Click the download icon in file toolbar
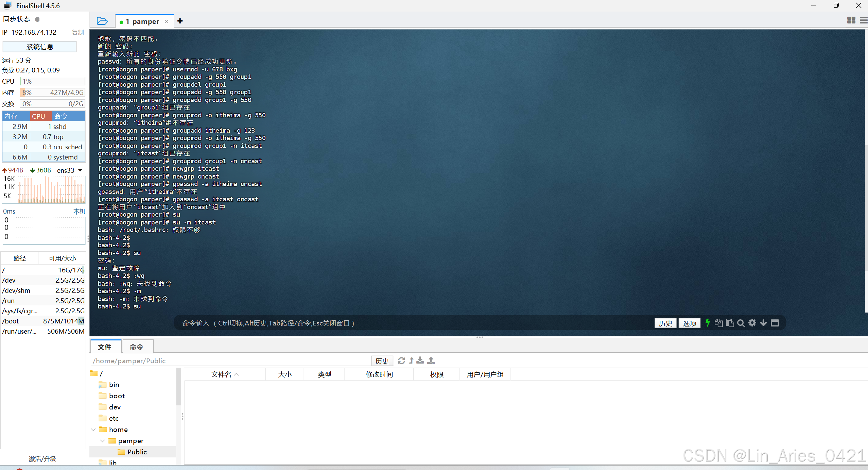The height and width of the screenshot is (470, 868). pyautogui.click(x=420, y=360)
